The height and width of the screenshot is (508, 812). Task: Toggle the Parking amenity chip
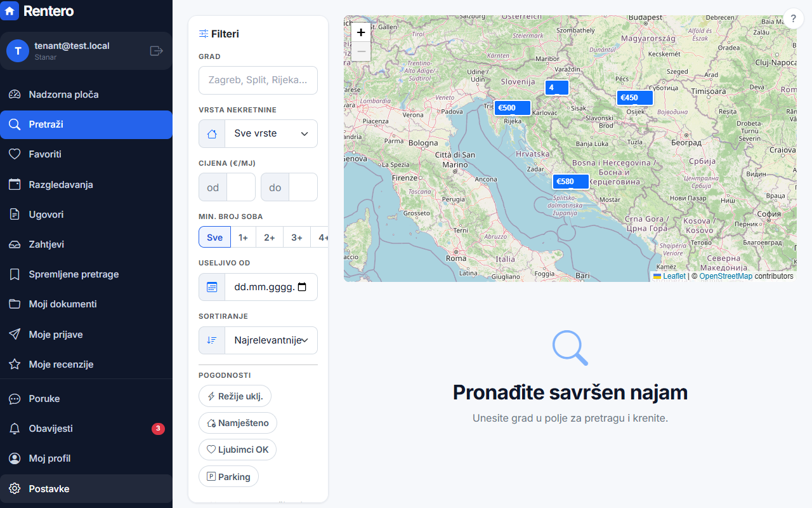(x=228, y=476)
